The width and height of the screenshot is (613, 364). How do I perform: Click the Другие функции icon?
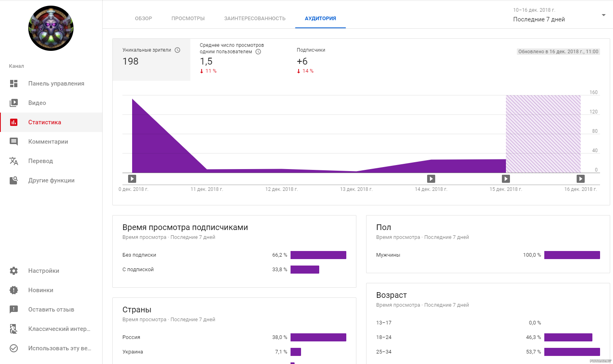pos(14,180)
